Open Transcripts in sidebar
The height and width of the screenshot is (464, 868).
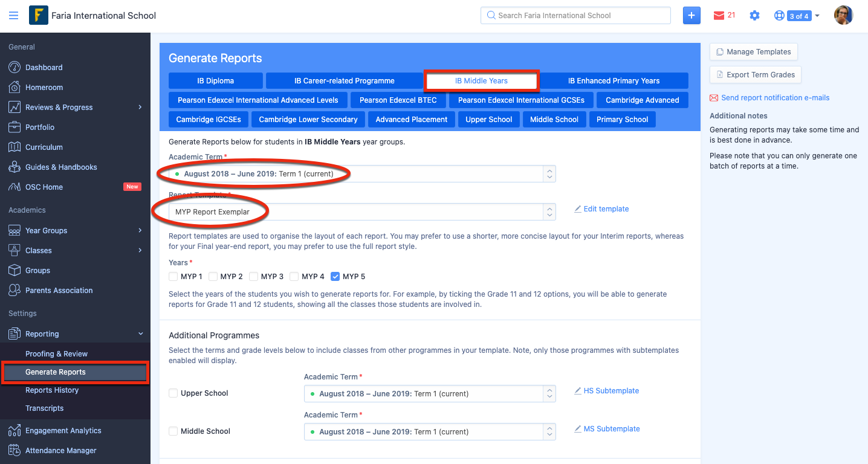coord(44,408)
